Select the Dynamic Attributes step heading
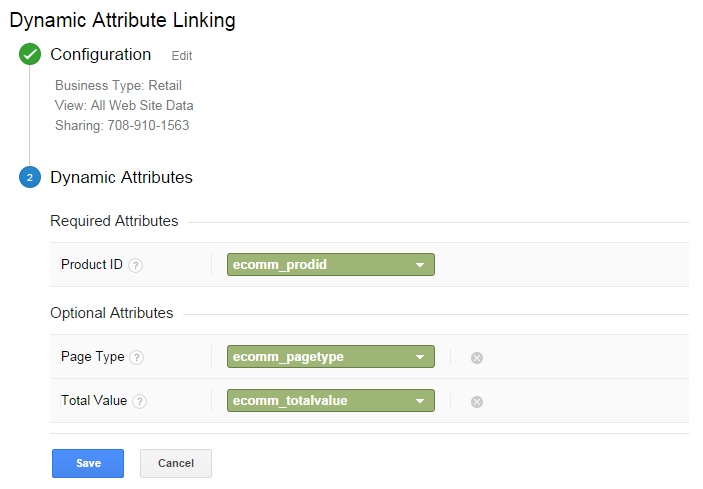 coord(121,178)
